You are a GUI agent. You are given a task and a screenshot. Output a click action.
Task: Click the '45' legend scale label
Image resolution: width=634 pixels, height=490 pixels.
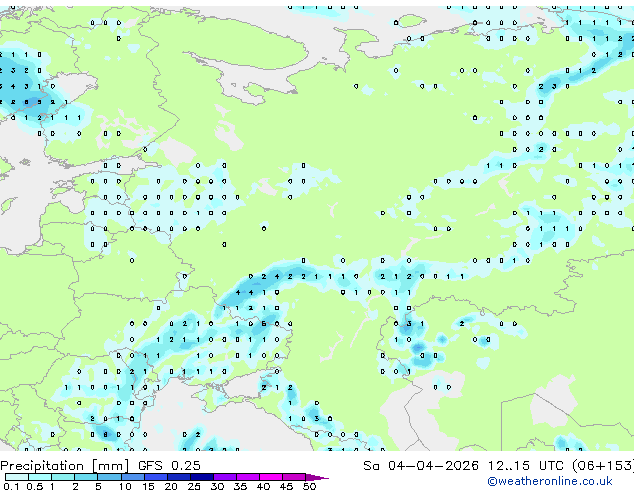click(286, 486)
